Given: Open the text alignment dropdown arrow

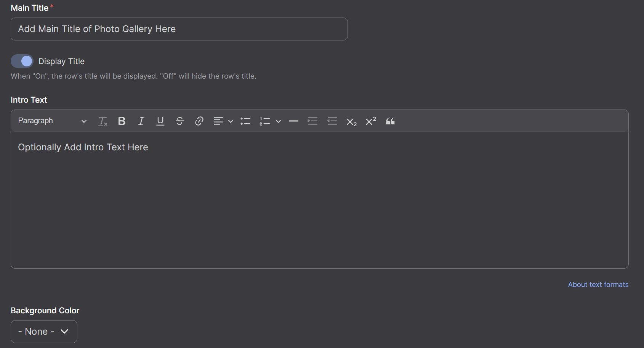Looking at the screenshot, I should coord(231,121).
